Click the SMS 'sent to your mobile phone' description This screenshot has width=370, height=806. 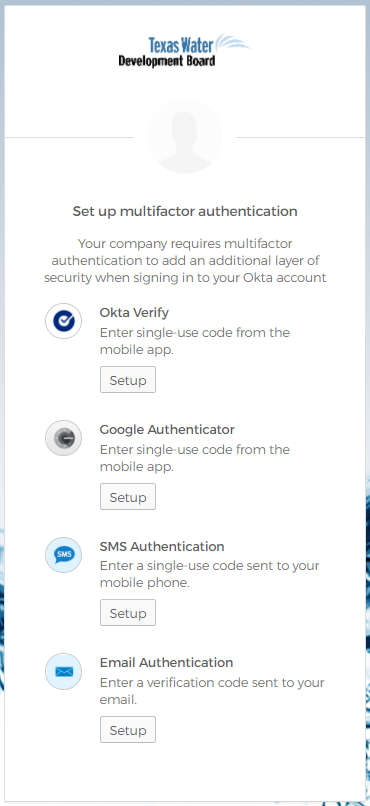coord(210,575)
